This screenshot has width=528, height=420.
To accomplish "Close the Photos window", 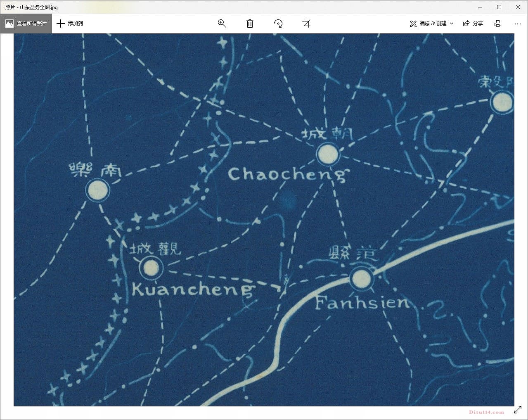I will (x=518, y=7).
